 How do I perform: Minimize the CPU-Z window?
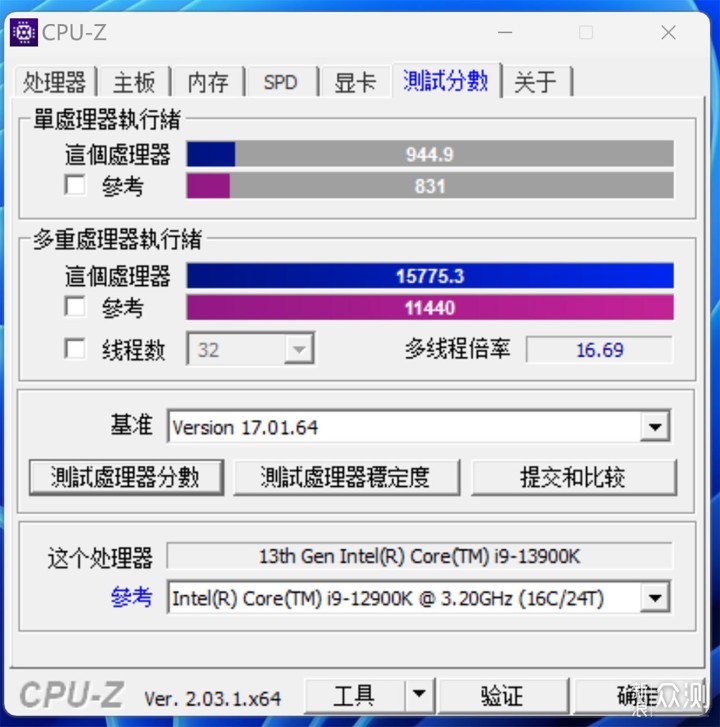pos(505,32)
